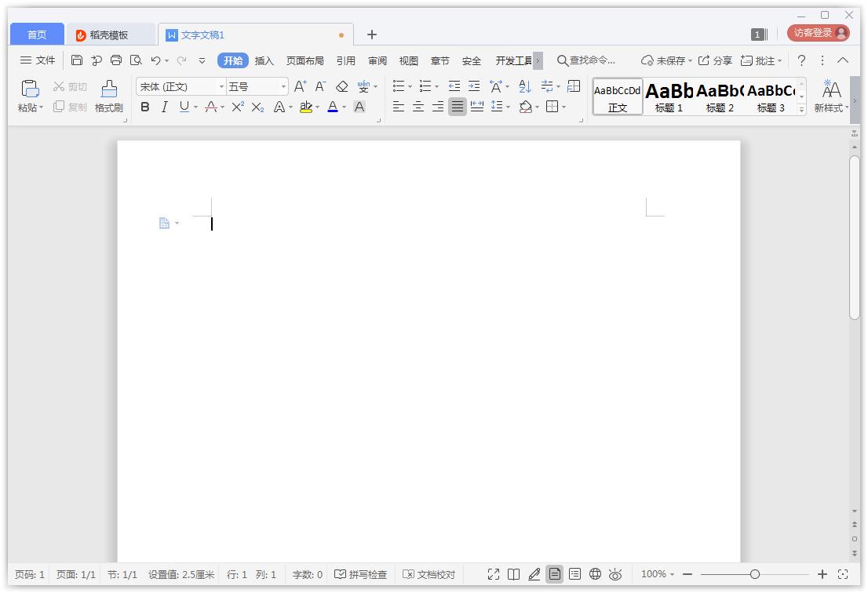Viewport: 868px width, 593px height.
Task: Toggle italic formatting
Action: click(164, 107)
